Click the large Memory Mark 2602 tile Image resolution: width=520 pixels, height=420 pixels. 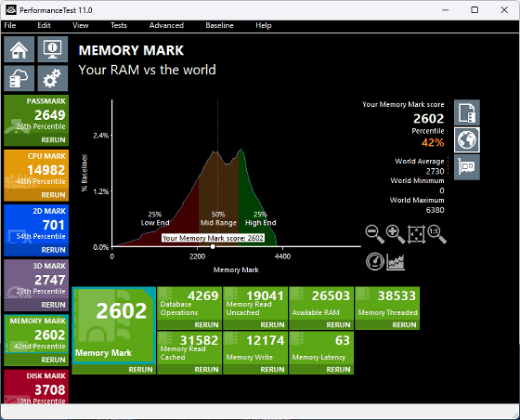pos(113,325)
